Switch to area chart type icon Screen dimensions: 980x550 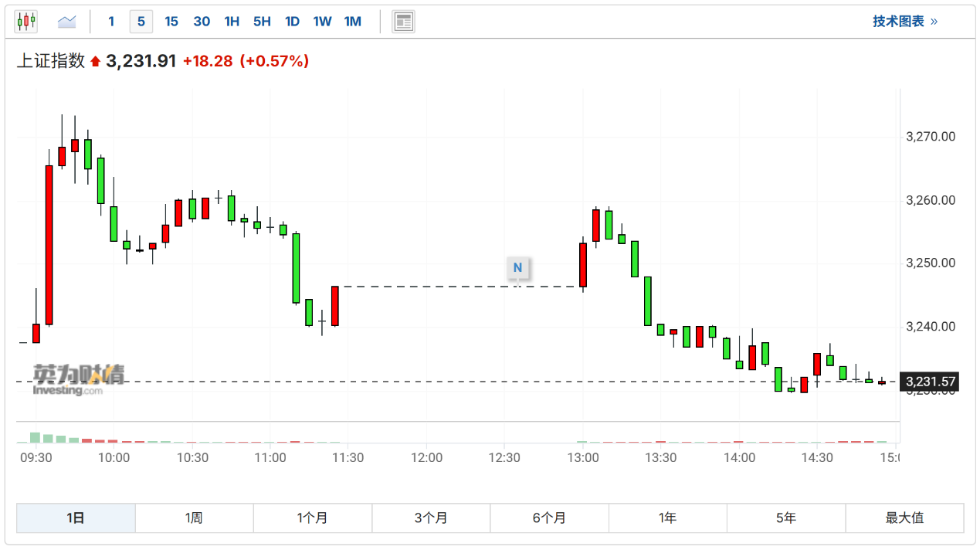pyautogui.click(x=67, y=22)
